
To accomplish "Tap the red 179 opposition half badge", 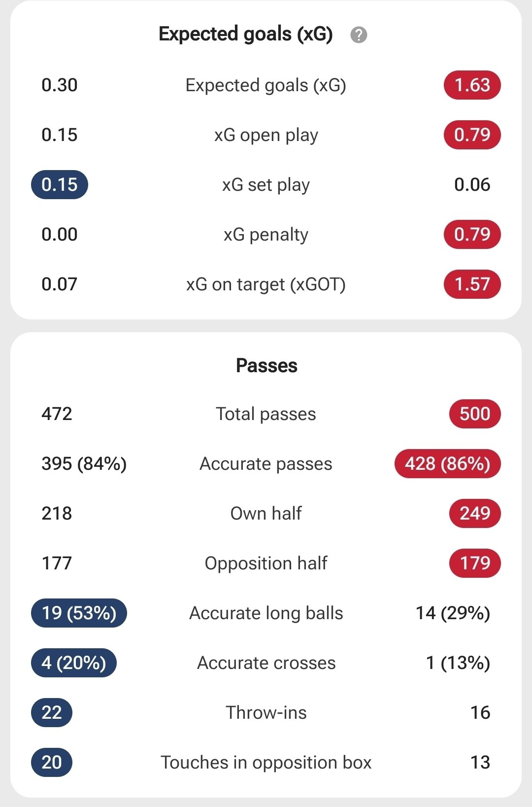I will pyautogui.click(x=475, y=563).
